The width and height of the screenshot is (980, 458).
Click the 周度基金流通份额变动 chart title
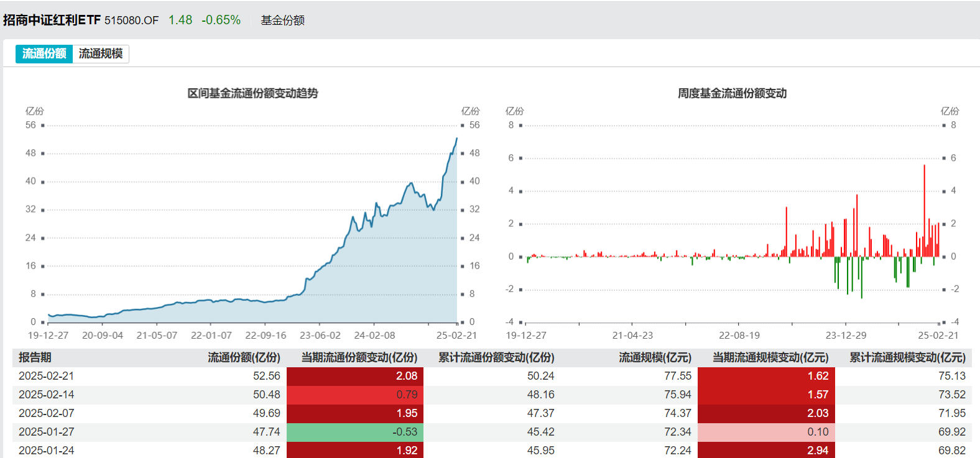tap(732, 93)
